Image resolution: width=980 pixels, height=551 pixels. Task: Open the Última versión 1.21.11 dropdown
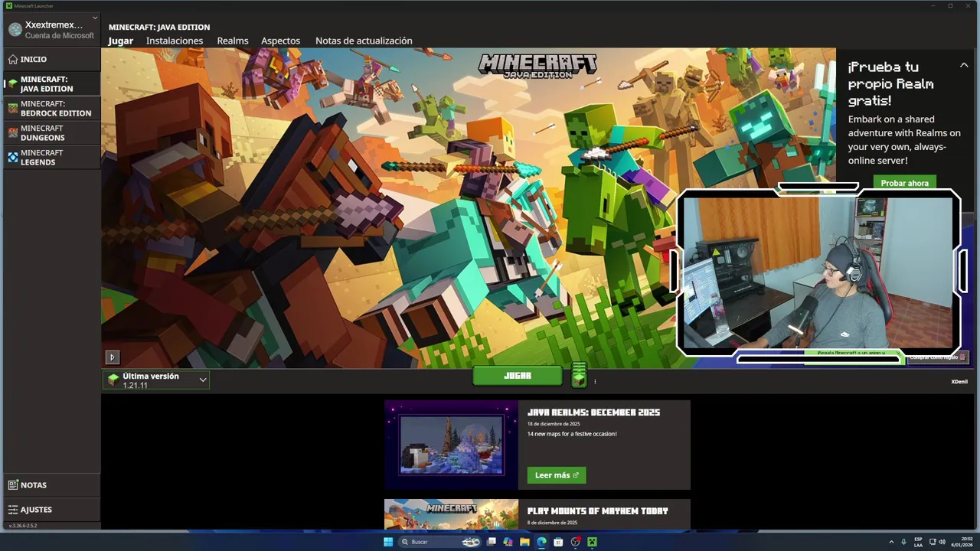click(156, 380)
